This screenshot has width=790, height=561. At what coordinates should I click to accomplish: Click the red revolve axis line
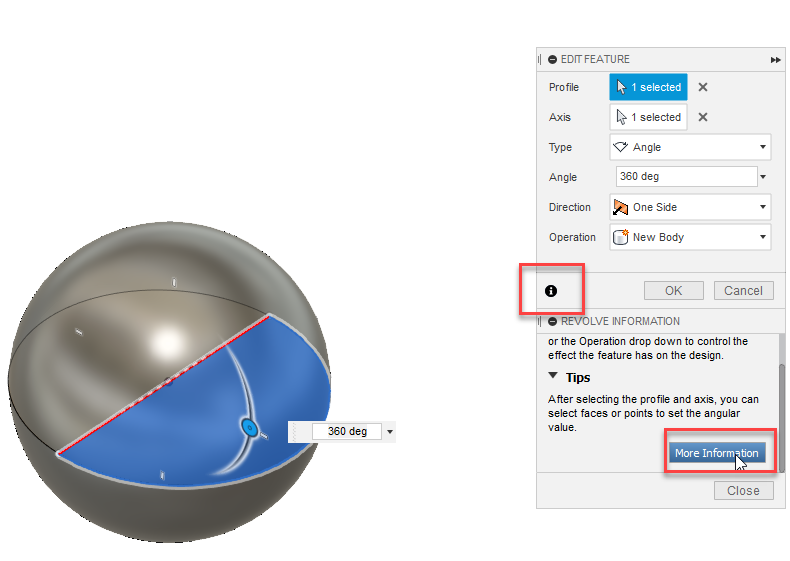[x=164, y=385]
